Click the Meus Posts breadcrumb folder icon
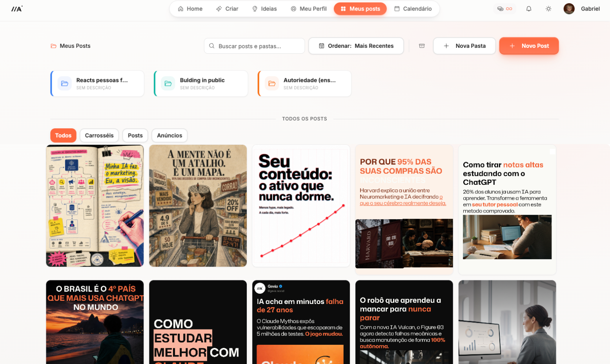610x364 pixels. (53, 46)
